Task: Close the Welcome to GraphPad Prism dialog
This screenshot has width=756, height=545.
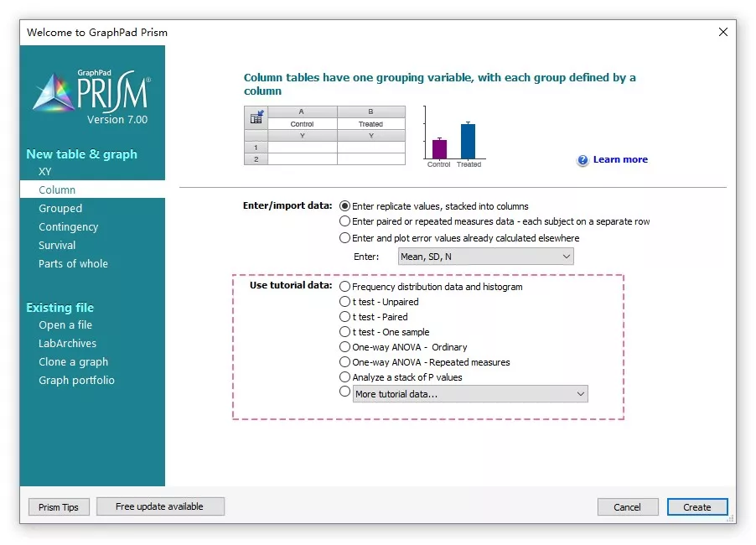Action: click(722, 33)
